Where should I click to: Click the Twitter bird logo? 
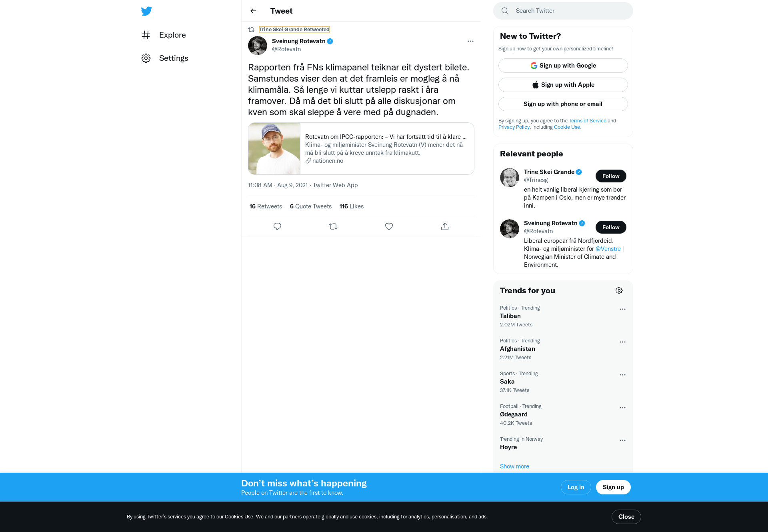(146, 11)
